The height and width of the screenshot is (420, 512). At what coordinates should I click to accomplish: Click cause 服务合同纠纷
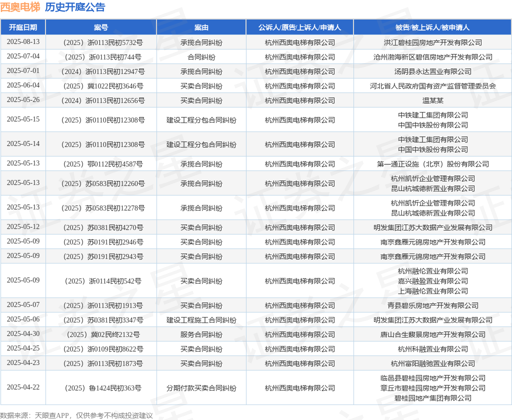(201, 335)
